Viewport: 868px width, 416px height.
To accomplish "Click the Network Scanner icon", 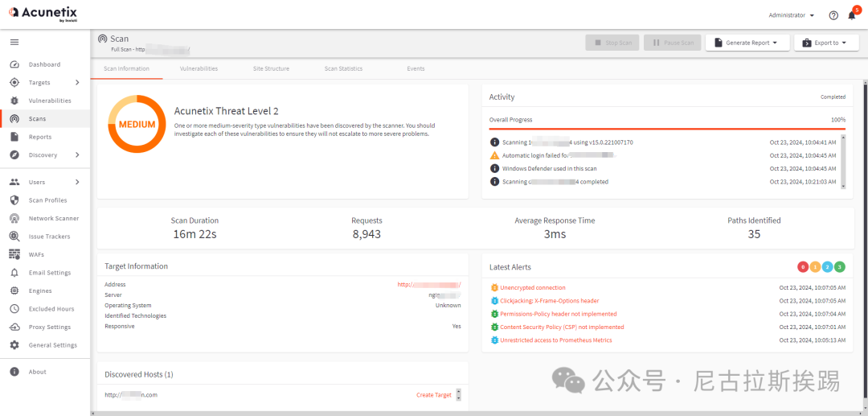I will [x=15, y=218].
